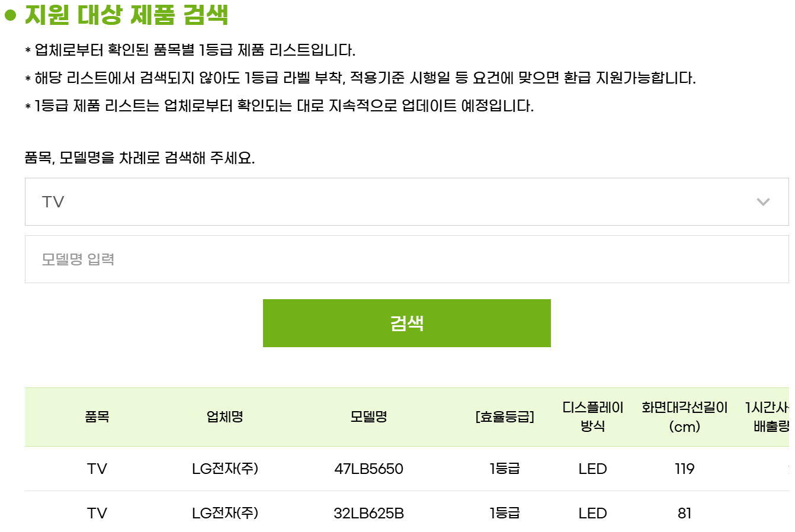Click 1등급 in the second result row
This screenshot has height=532, width=795.
pos(504,513)
